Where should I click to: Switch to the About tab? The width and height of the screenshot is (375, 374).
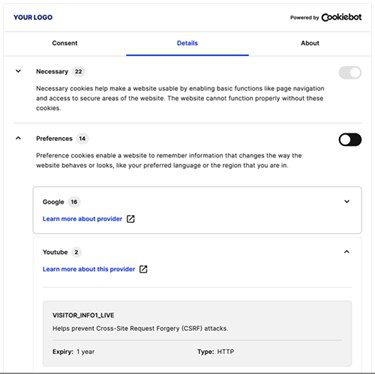(x=310, y=43)
